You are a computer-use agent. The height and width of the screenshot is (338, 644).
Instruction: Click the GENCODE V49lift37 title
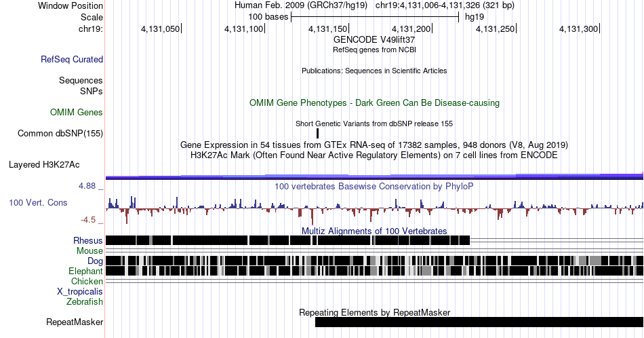click(374, 40)
